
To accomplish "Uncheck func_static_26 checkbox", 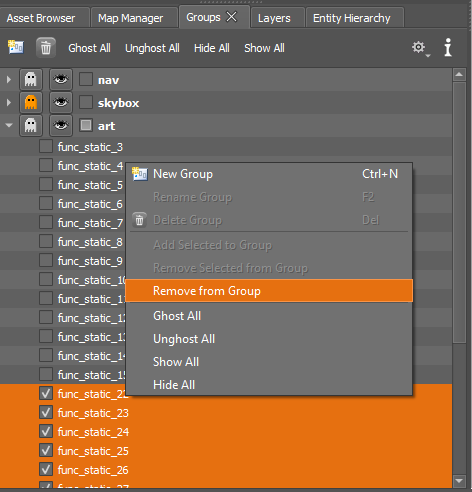I will (x=46, y=469).
